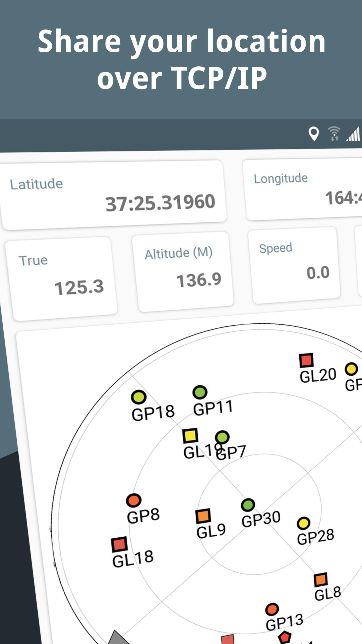
Task: Tap the Wi-Fi status bar icon
Action: click(x=334, y=134)
